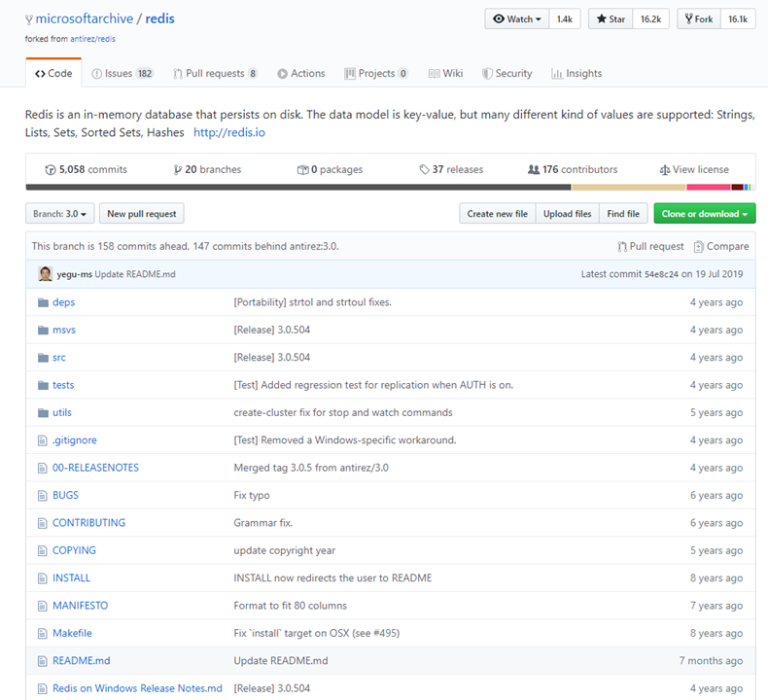768x700 pixels.
Task: Open the 5,058 commits link
Action: [x=86, y=169]
